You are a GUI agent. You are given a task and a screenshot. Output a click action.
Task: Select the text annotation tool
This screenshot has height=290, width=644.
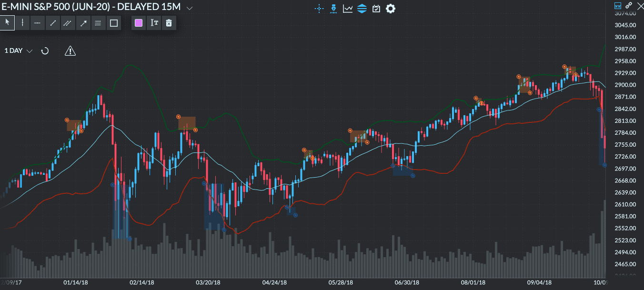point(153,22)
